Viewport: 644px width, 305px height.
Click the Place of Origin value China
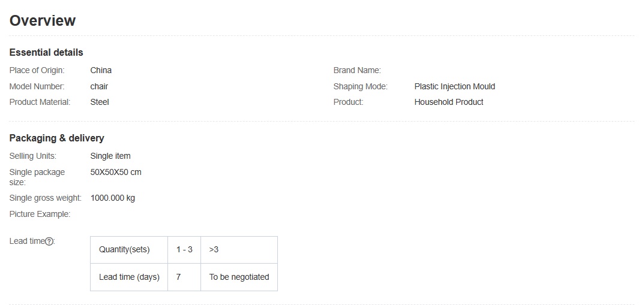click(101, 70)
